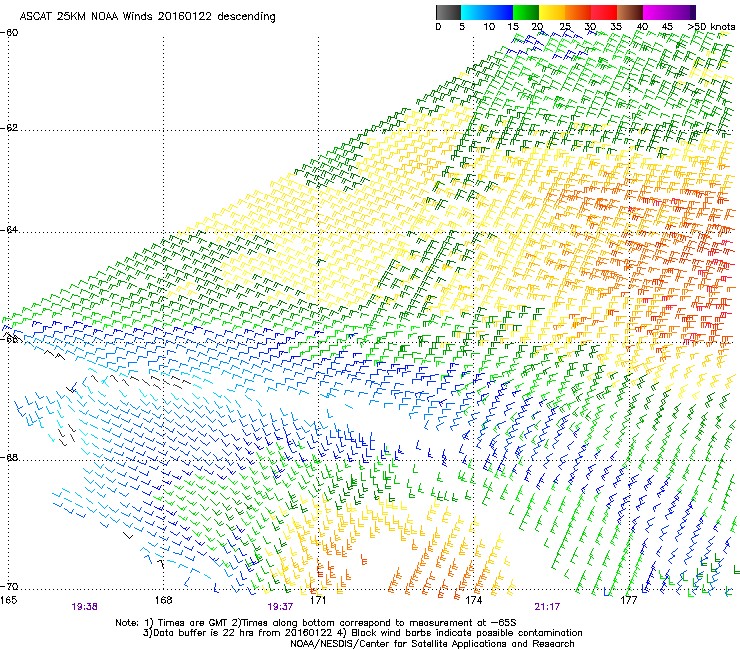The image size is (740, 650).
Task: Click the yellow 20-25 knots legend swatch
Action: tap(552, 12)
